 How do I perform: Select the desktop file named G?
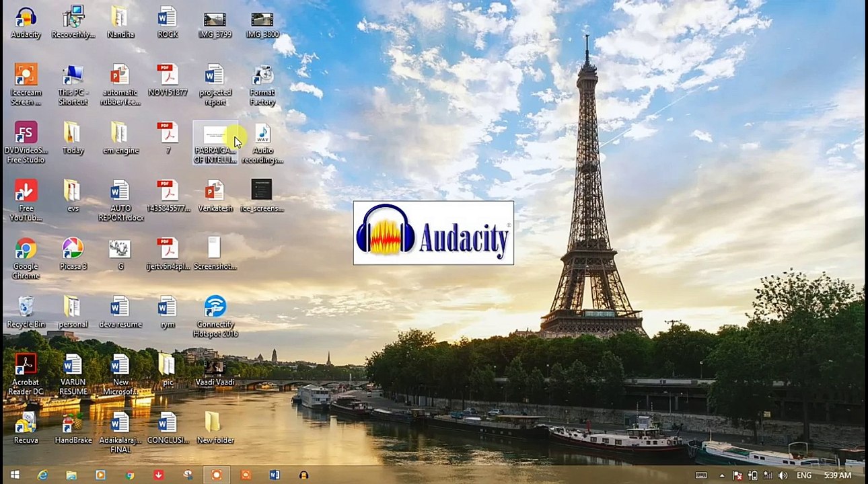click(x=120, y=254)
